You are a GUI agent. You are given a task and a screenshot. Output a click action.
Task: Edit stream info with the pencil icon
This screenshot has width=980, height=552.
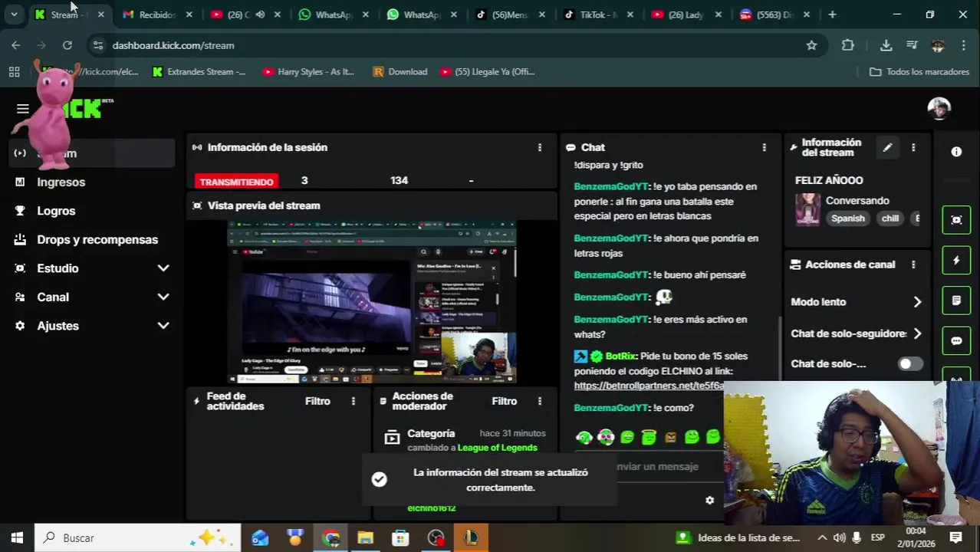coord(887,147)
